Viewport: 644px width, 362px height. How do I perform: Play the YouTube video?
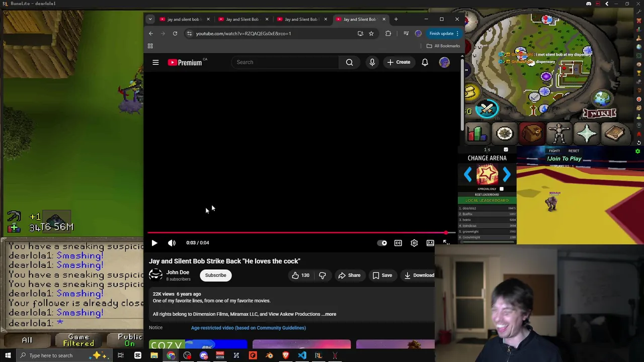(154, 243)
